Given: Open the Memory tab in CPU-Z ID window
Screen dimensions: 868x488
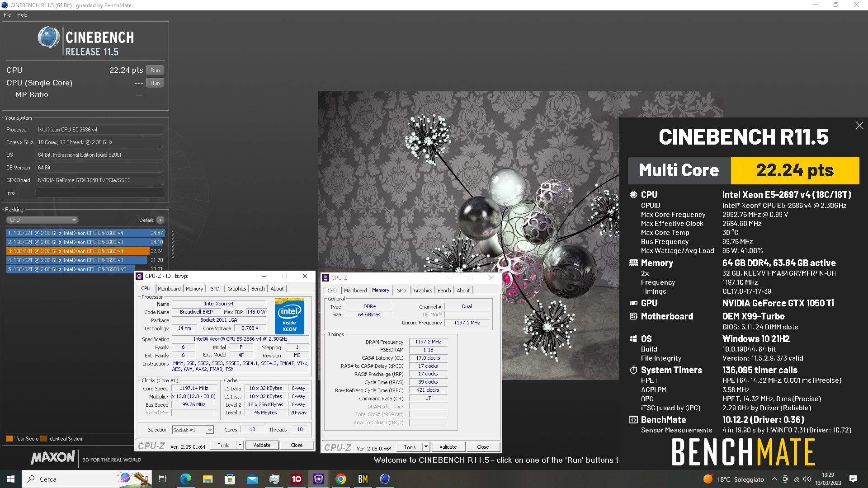Looking at the screenshot, I should (194, 289).
